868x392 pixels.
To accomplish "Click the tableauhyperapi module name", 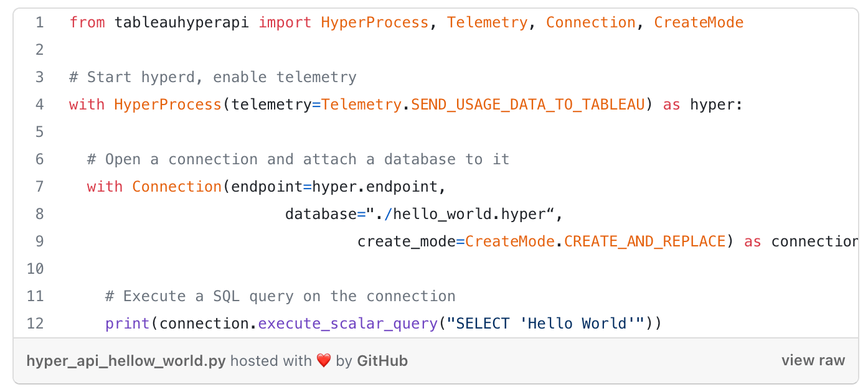I will click(x=182, y=22).
